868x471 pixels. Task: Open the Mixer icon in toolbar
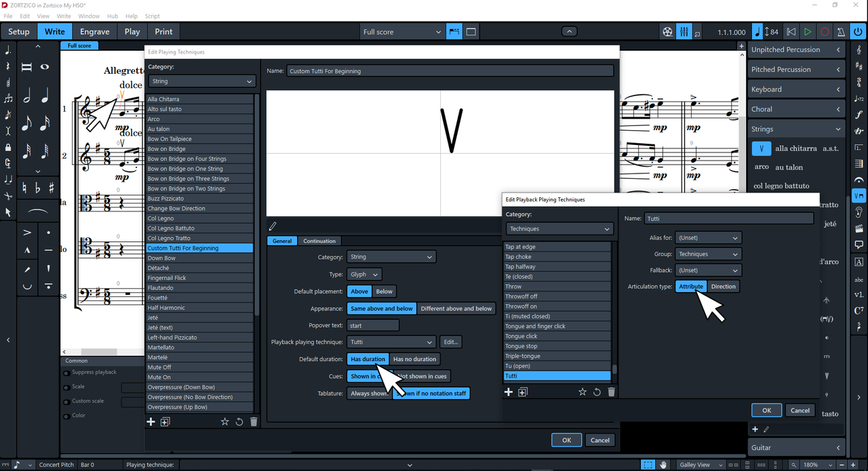[x=684, y=32]
